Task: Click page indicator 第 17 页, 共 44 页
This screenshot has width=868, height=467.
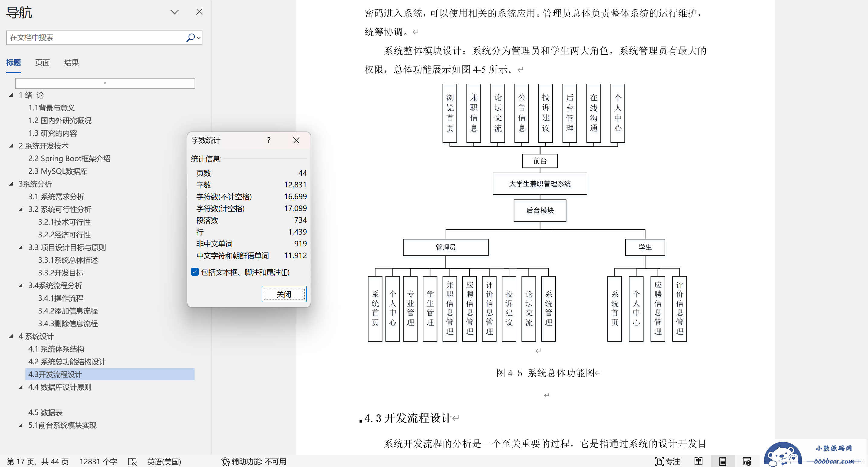Action: (x=38, y=462)
